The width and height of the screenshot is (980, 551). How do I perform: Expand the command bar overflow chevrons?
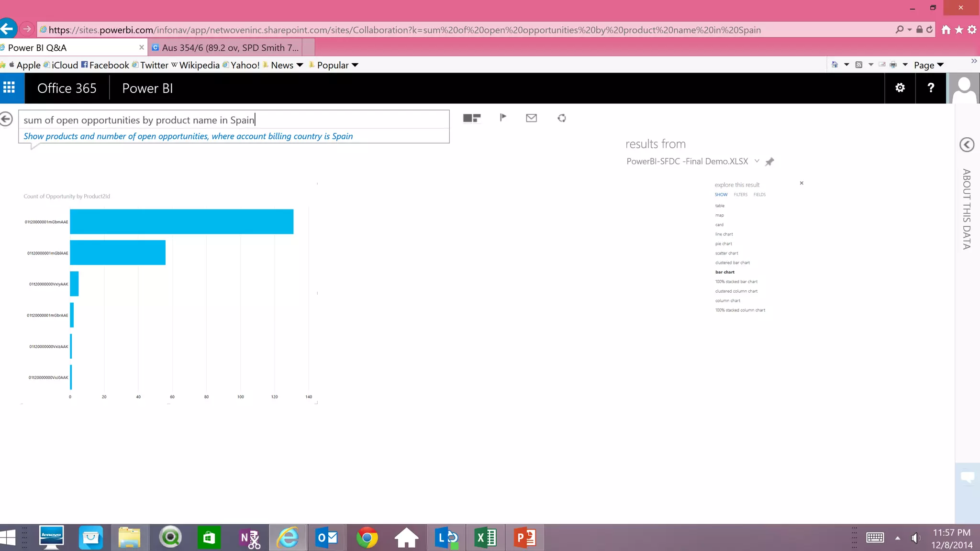(x=974, y=61)
